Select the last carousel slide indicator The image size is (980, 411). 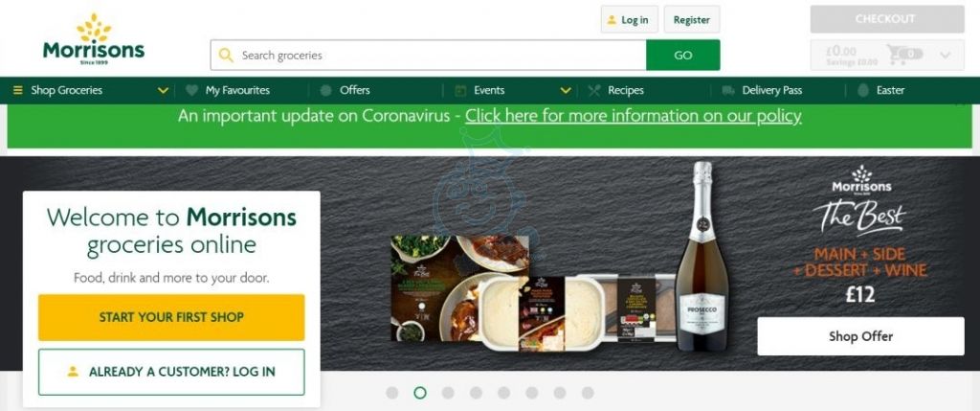[x=588, y=393]
